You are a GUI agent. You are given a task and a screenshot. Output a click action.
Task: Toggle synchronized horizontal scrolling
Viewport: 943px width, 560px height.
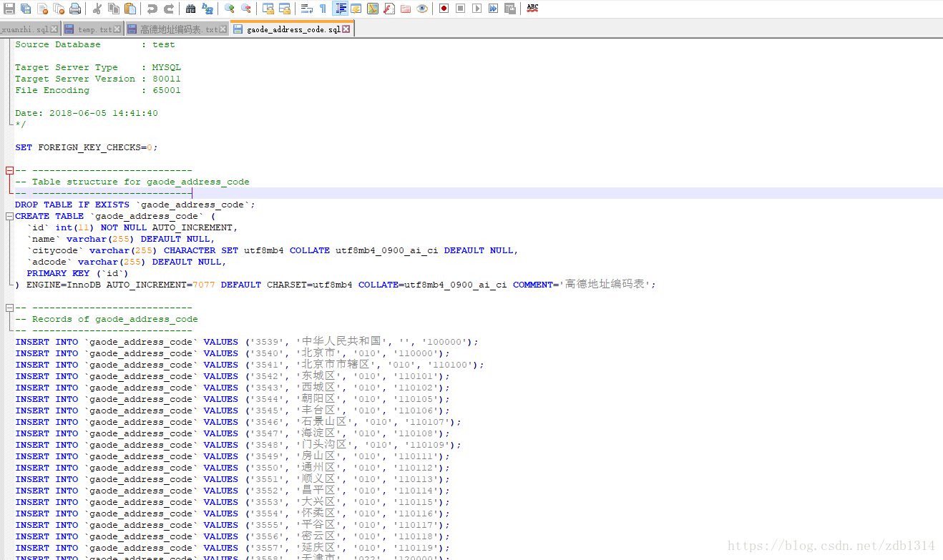(285, 9)
